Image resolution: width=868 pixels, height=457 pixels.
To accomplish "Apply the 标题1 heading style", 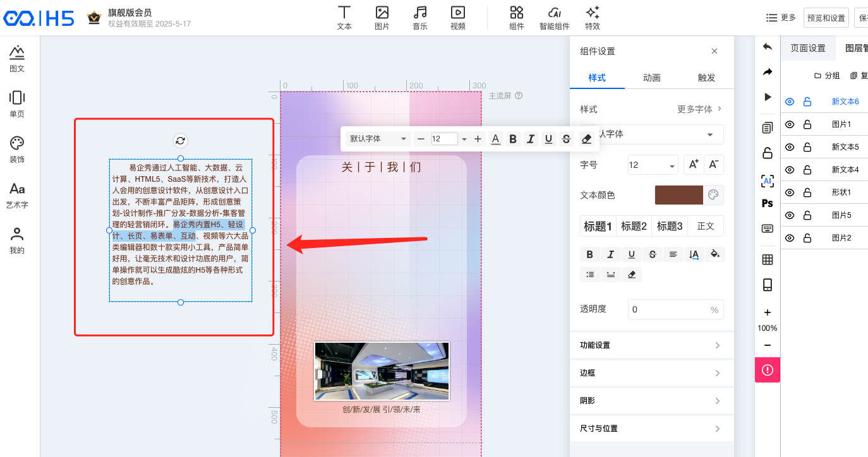I will tap(598, 226).
